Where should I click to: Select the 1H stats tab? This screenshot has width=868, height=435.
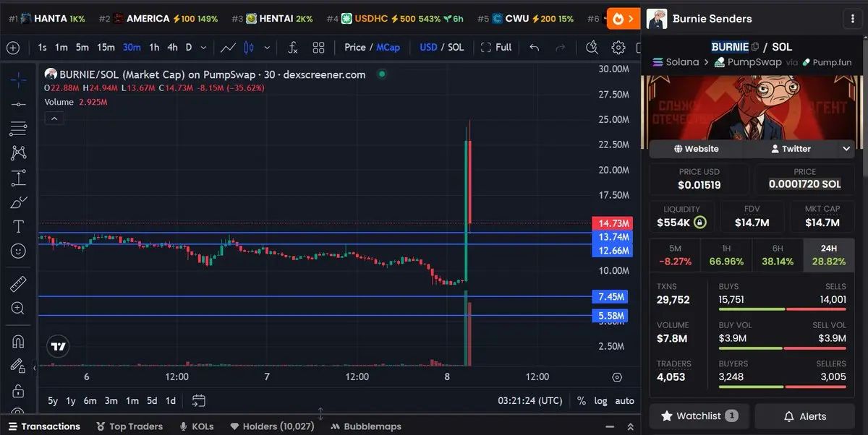pos(726,254)
